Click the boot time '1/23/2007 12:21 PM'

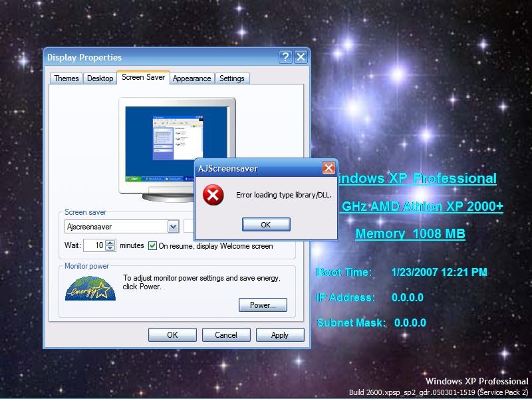[x=439, y=272]
